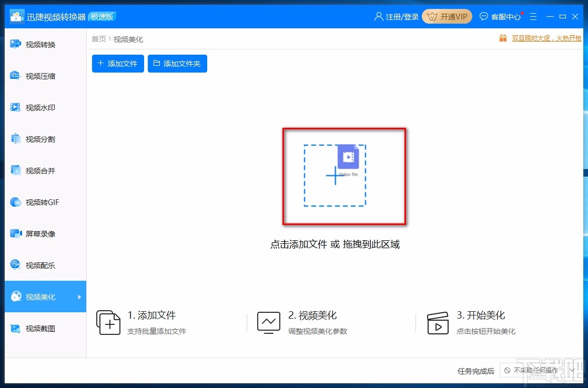Launch the 屏幕录像 screen recorder

[34, 233]
